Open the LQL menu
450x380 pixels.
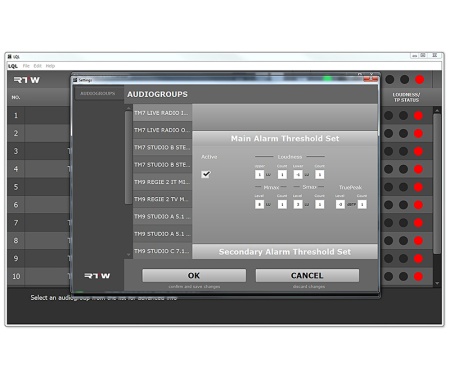coord(13,66)
